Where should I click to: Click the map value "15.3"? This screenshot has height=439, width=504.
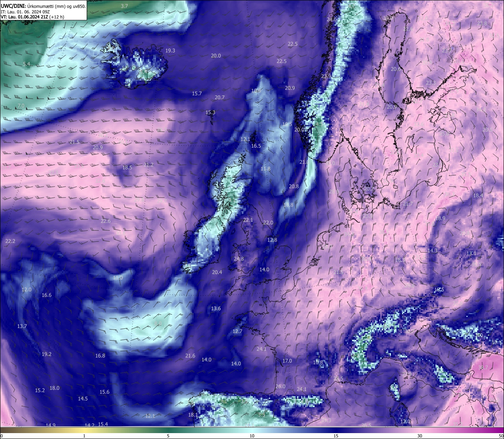click(211, 112)
